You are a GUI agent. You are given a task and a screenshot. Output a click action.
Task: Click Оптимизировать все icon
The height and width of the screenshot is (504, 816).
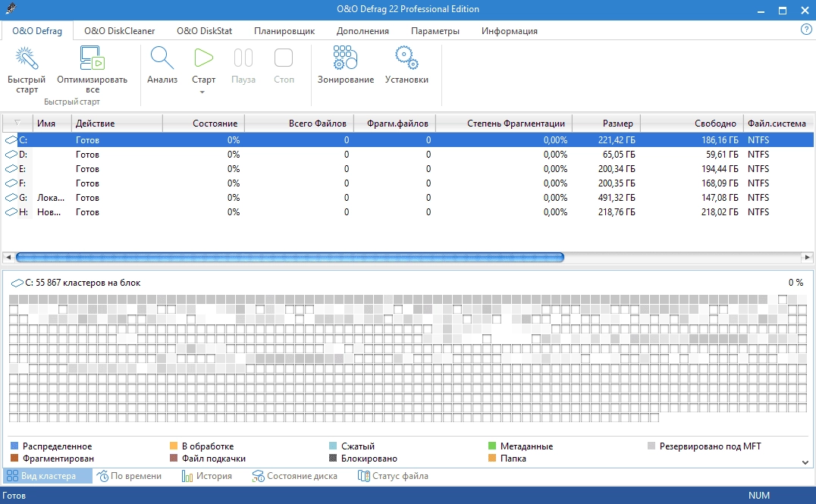(x=92, y=58)
